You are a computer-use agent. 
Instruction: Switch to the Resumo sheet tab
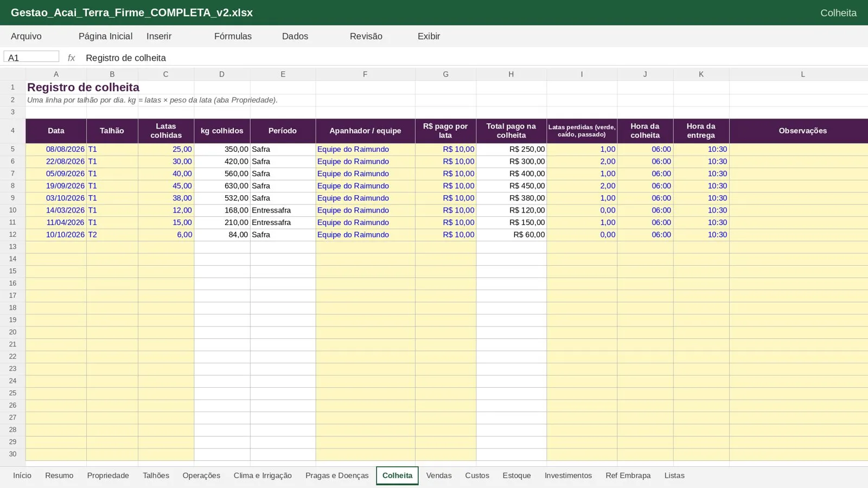pyautogui.click(x=59, y=476)
